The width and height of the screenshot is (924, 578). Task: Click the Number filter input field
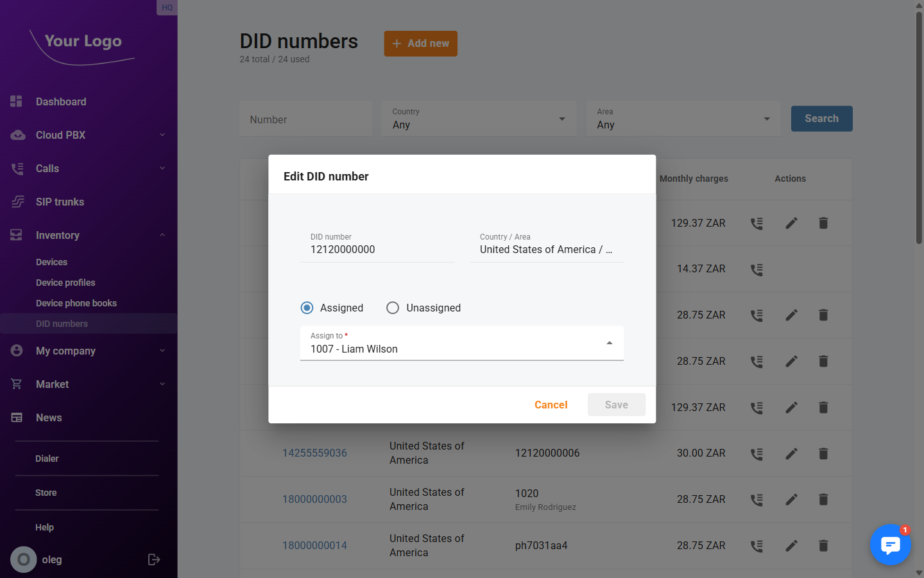click(x=305, y=119)
